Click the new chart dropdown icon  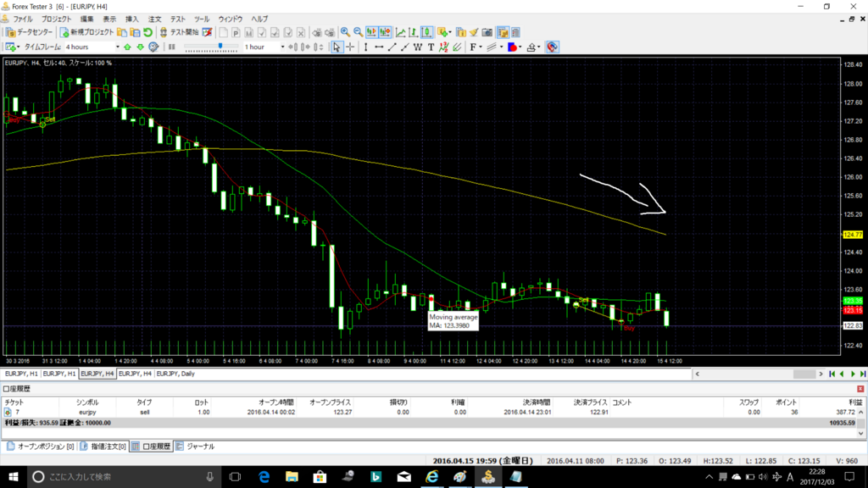click(x=12, y=47)
